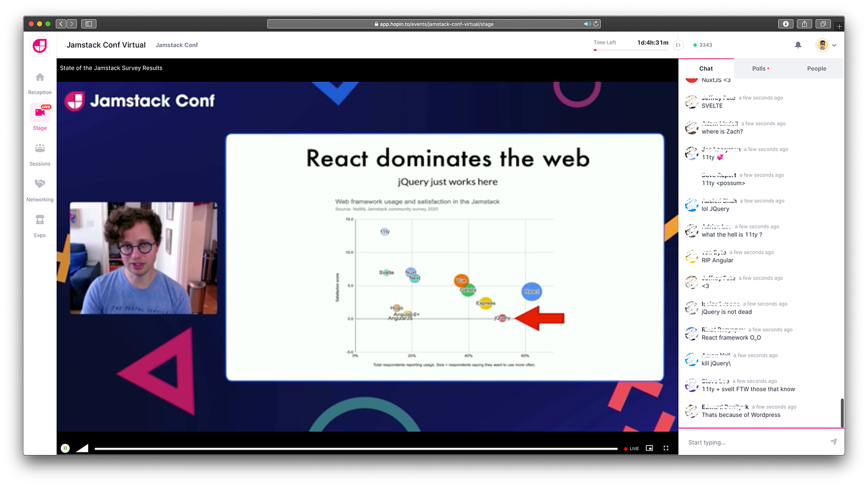The height and width of the screenshot is (486, 868).
Task: Toggle the Safari sidebar button
Action: click(x=89, y=24)
